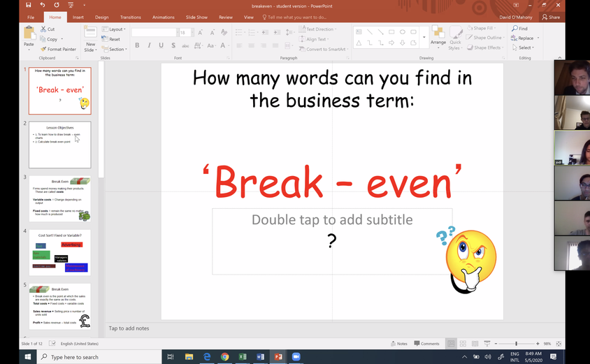Toggle bold formatting in Font group

[137, 45]
